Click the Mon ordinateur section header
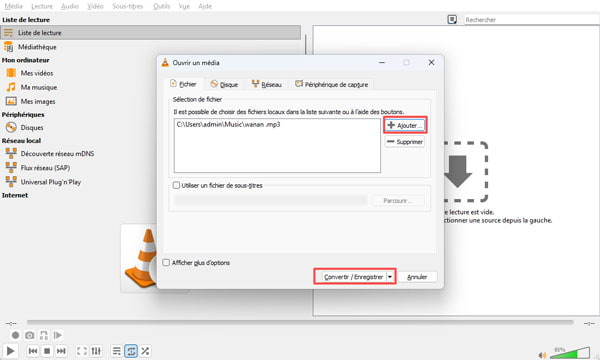 point(25,60)
